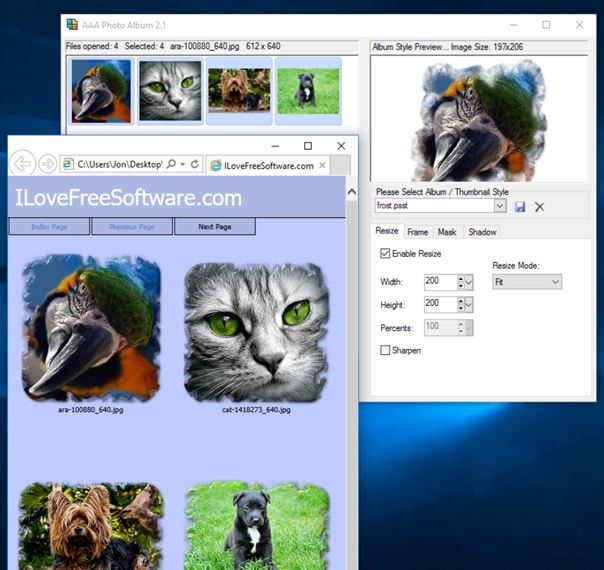Click AAA Photo Album app icon in title bar
Screen dimensions: 604x570
72,24
